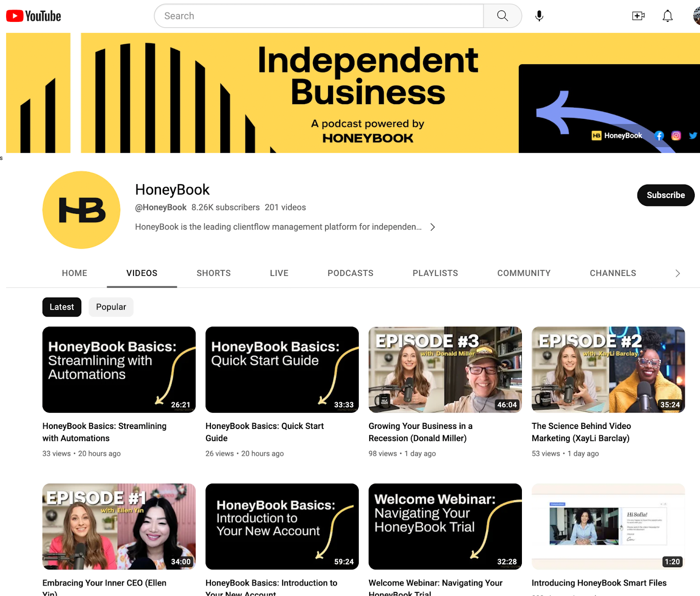
Task: Open title 'The Science Behind Video Marketing'
Action: (x=581, y=432)
